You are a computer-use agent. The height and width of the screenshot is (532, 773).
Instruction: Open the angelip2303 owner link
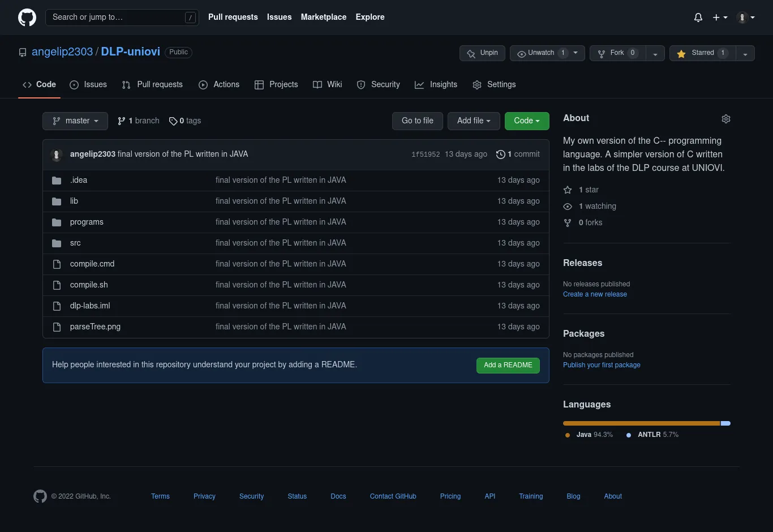tap(62, 52)
